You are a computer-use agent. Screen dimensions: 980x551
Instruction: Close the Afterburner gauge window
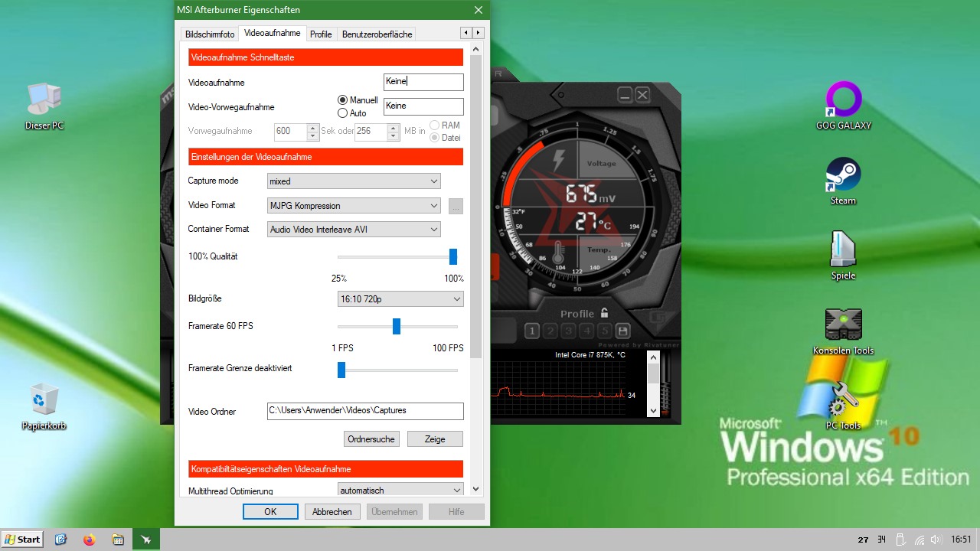642,95
